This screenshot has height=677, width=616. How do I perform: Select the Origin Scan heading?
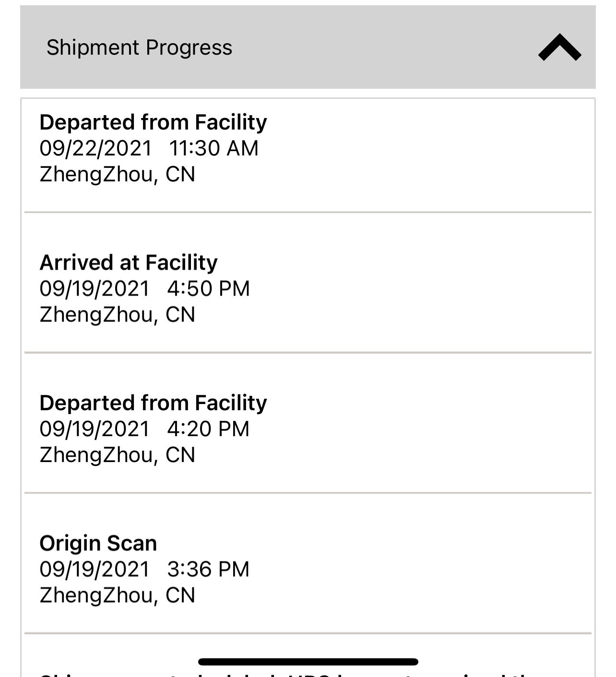98,543
